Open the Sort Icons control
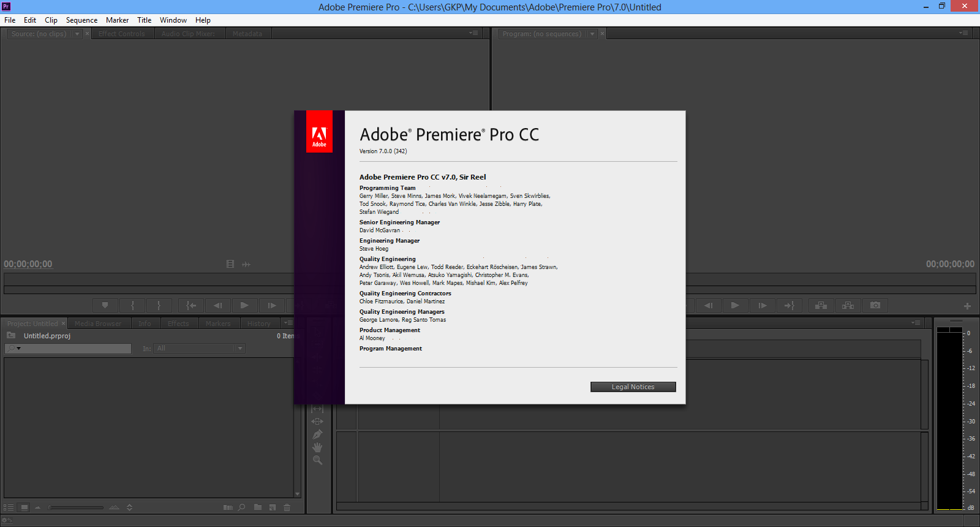The image size is (980, 527). 129,507
